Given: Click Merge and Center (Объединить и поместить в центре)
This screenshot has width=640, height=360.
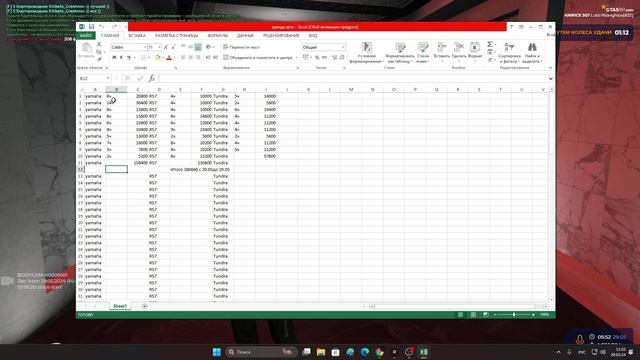Looking at the screenshot, I should pos(258,58).
